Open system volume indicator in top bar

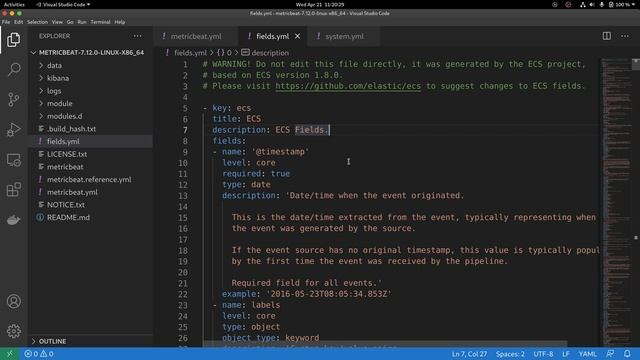(x=592, y=4)
